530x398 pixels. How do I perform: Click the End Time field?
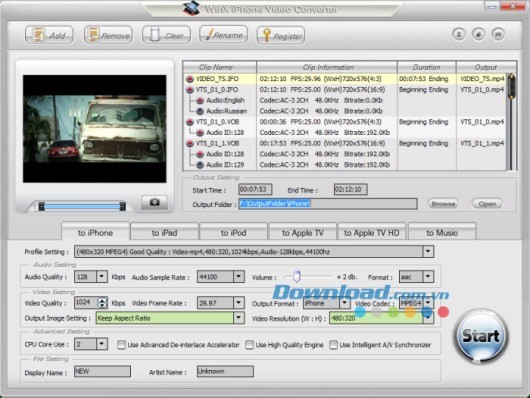351,189
